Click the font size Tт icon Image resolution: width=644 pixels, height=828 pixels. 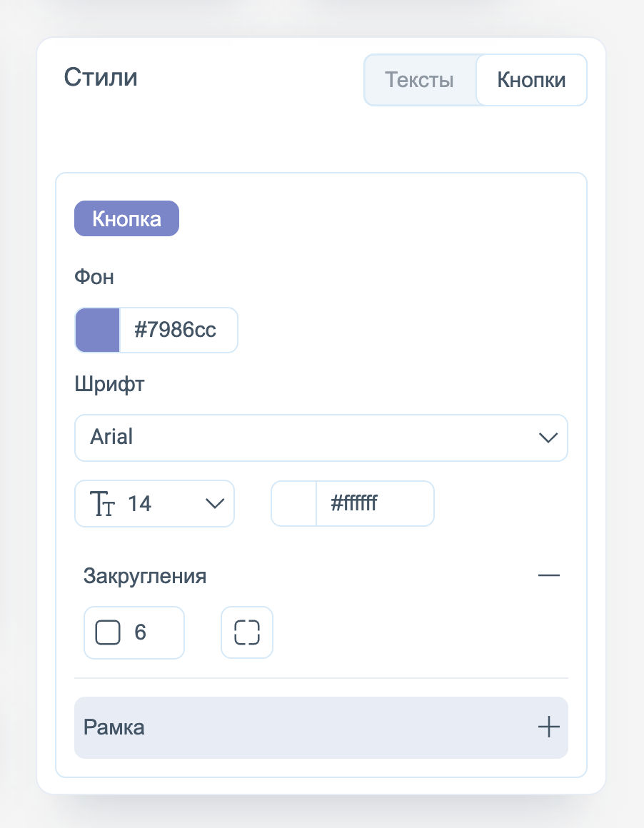tap(102, 504)
